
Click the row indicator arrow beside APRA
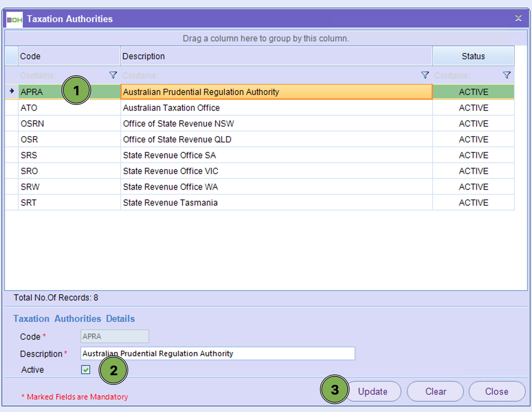coord(12,91)
